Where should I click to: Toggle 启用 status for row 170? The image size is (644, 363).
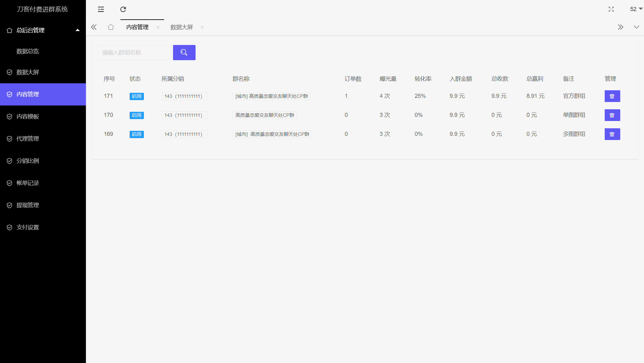(137, 115)
